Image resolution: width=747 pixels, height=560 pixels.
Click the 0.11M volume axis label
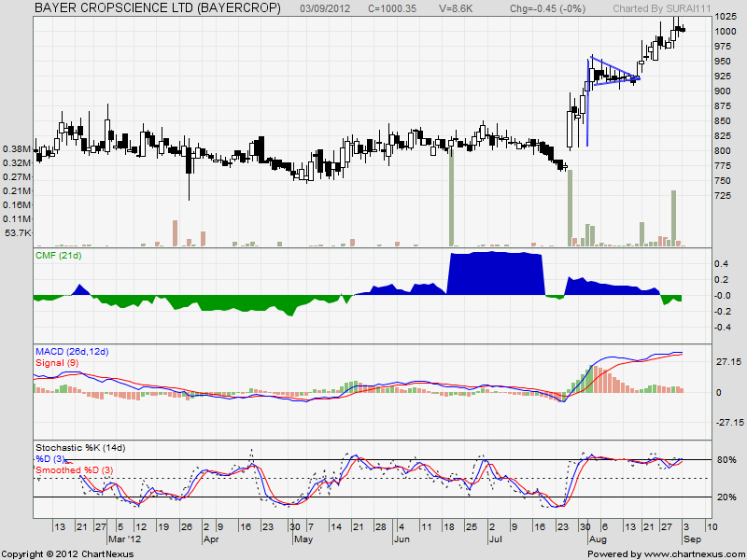[17, 219]
